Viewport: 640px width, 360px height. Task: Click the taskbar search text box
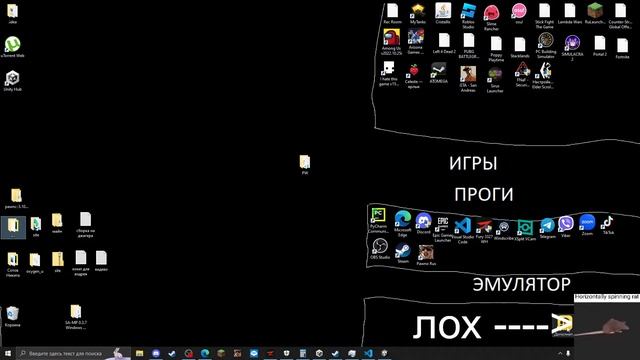[73, 353]
